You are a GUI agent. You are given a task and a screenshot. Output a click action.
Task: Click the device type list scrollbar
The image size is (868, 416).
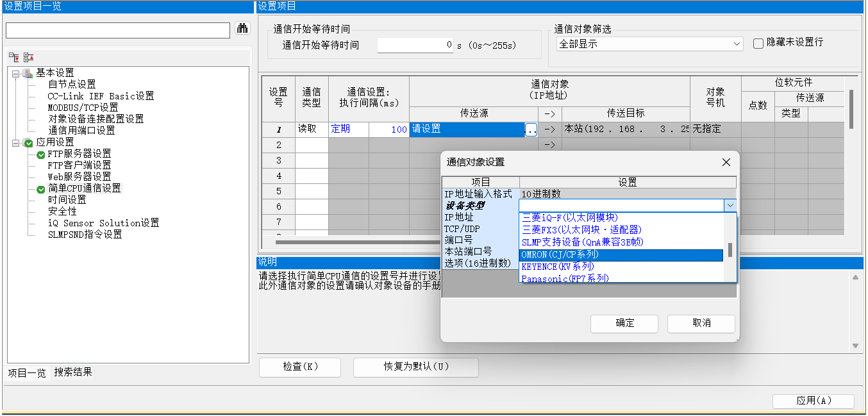(x=730, y=249)
